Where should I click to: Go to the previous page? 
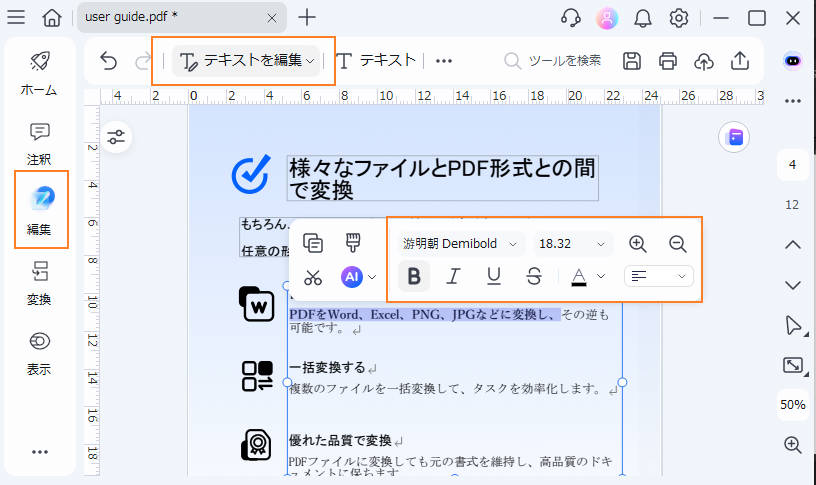click(793, 245)
